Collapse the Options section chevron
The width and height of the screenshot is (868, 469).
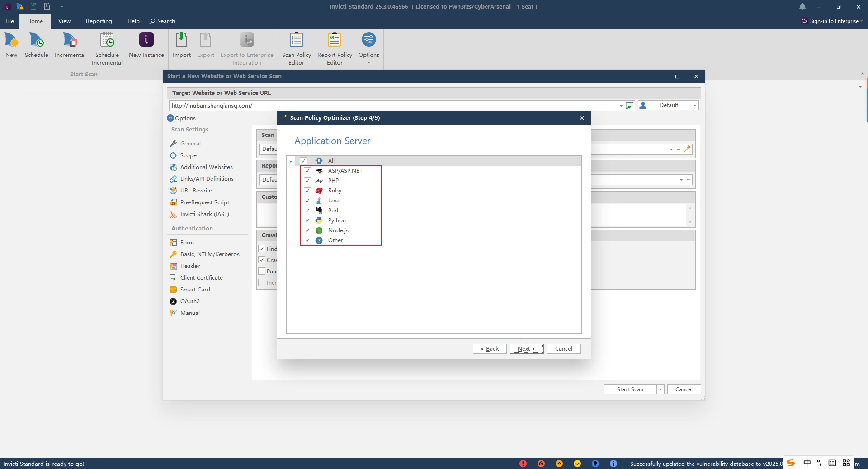pyautogui.click(x=170, y=118)
